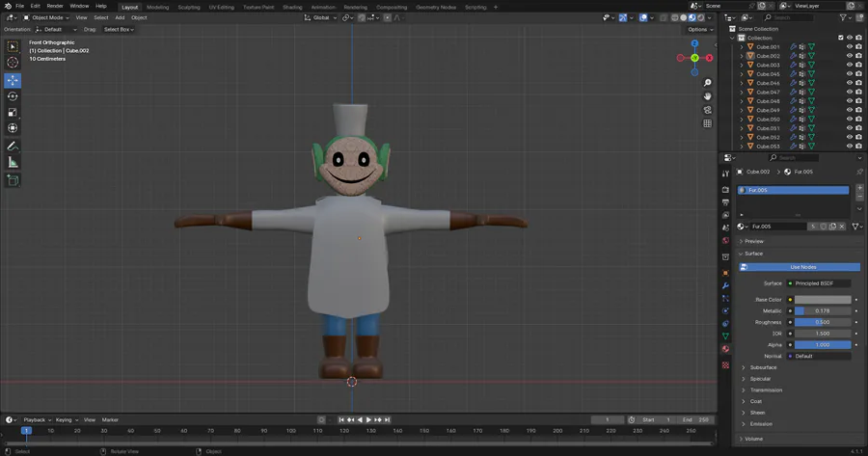Disable Cube.048 in renders camera icon
The height and width of the screenshot is (456, 868).
[858, 101]
